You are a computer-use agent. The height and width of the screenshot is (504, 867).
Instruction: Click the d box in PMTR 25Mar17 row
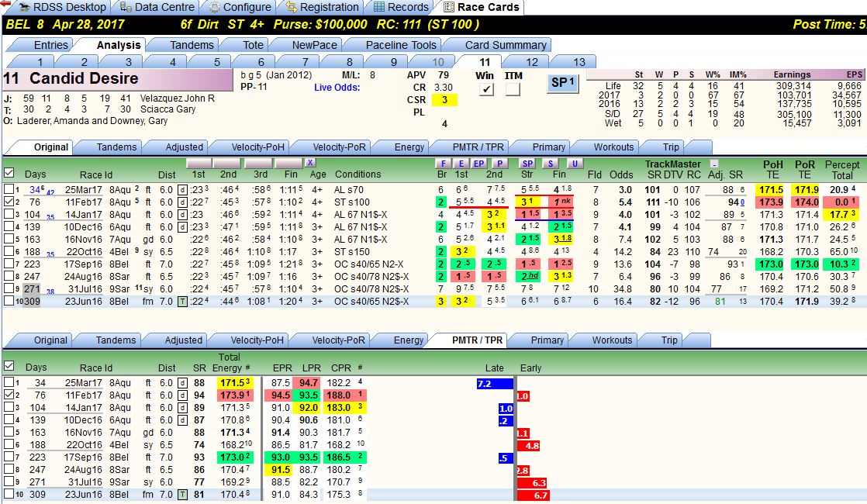(182, 382)
